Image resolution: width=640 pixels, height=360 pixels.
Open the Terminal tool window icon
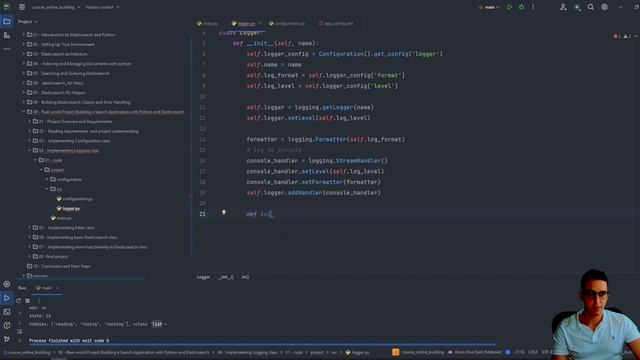click(x=7, y=312)
